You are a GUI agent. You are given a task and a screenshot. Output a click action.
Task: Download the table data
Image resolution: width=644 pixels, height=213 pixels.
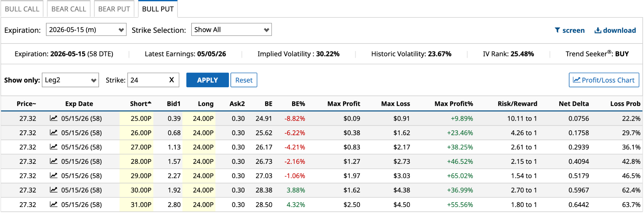[x=615, y=30]
